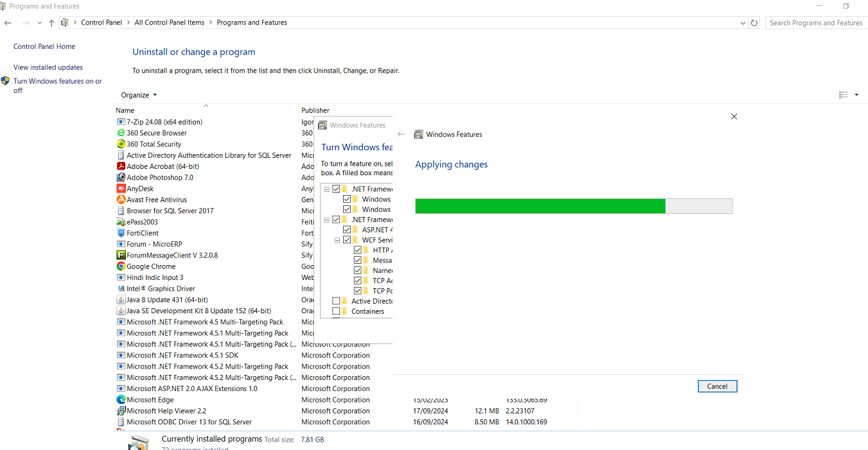Open View installed updates link

[x=48, y=67]
